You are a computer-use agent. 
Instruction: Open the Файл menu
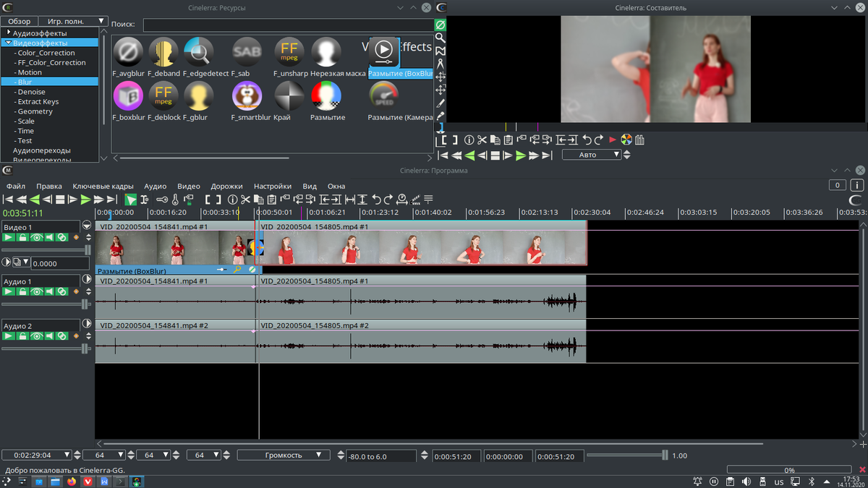(16, 186)
